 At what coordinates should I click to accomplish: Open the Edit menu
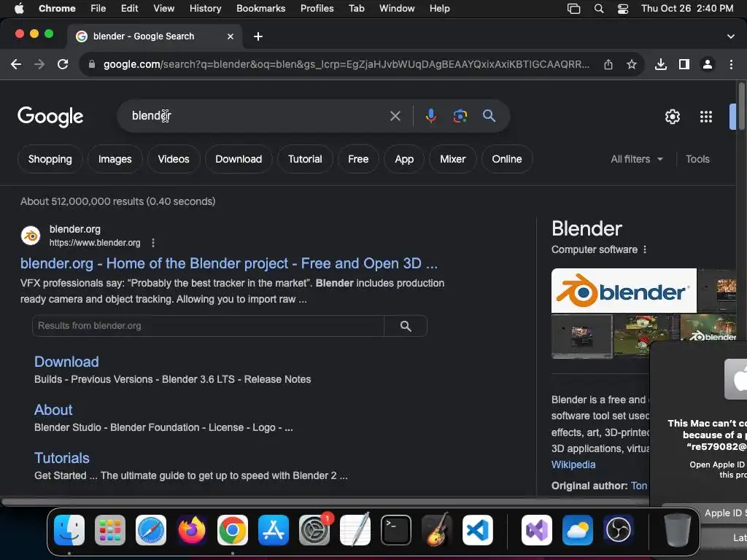pos(130,9)
